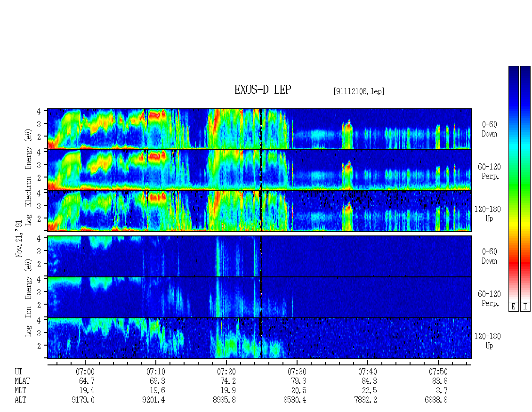Click the ion '60-120 Perp.' pitch angle label
Image resolution: width=532 pixels, height=412 pixels.
[x=489, y=299]
